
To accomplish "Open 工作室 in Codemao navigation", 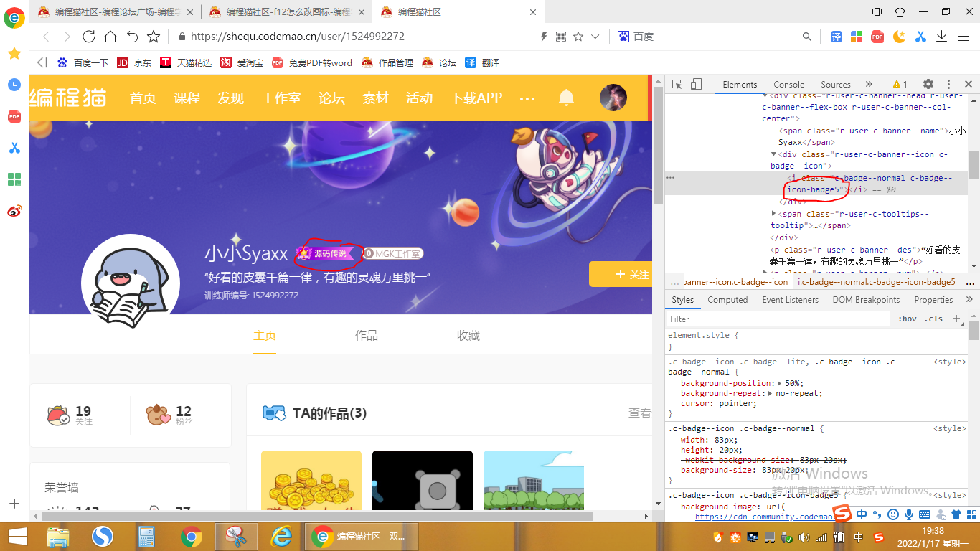I will tap(281, 98).
